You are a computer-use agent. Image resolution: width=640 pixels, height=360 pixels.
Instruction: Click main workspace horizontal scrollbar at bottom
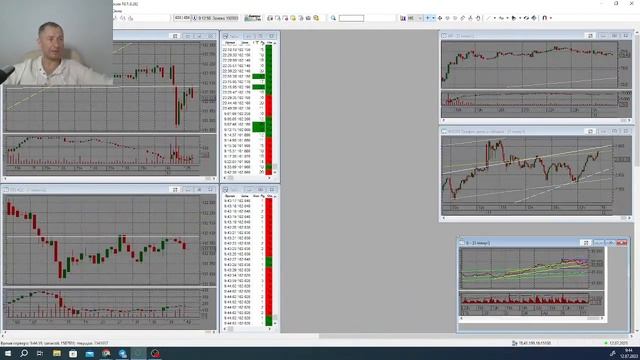(318, 336)
